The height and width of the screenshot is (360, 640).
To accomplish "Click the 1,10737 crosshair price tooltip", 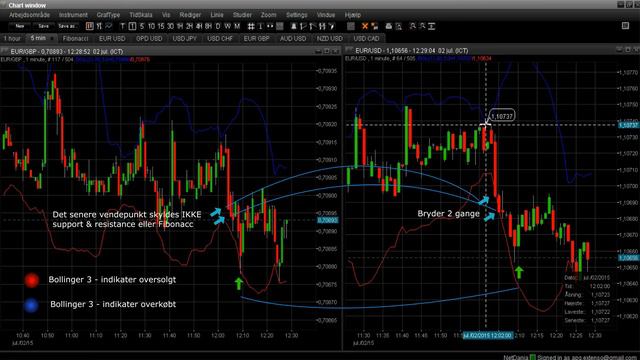I will point(502,116).
